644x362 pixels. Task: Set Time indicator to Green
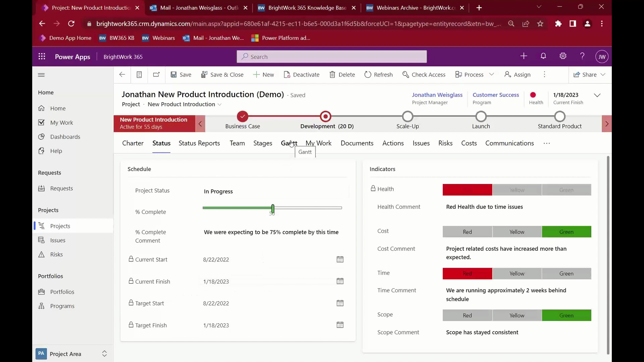coord(566,274)
